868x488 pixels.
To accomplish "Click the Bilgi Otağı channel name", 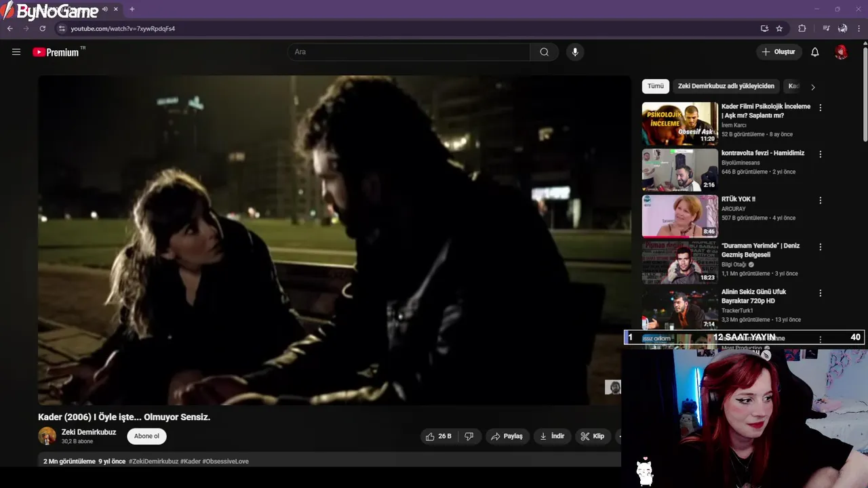I will (734, 264).
